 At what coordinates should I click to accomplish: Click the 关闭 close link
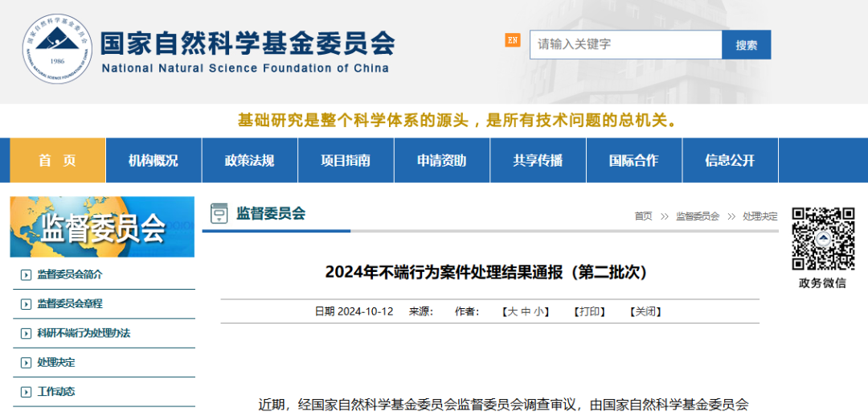coord(645,311)
